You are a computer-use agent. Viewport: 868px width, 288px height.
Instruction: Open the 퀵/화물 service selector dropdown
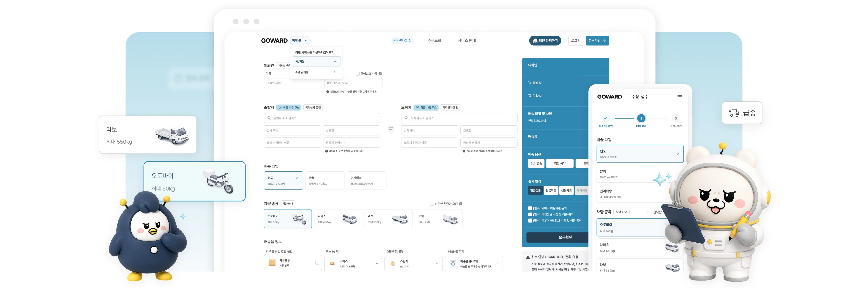[300, 41]
